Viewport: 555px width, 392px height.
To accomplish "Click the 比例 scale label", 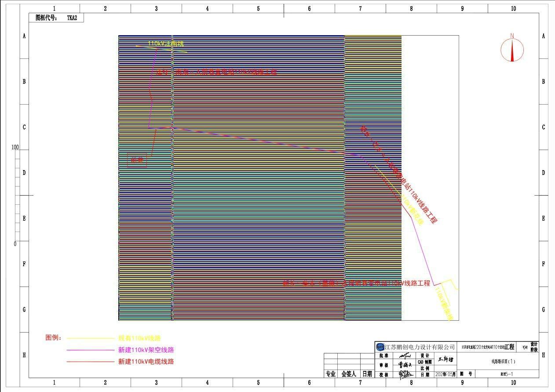I will pos(425,368).
